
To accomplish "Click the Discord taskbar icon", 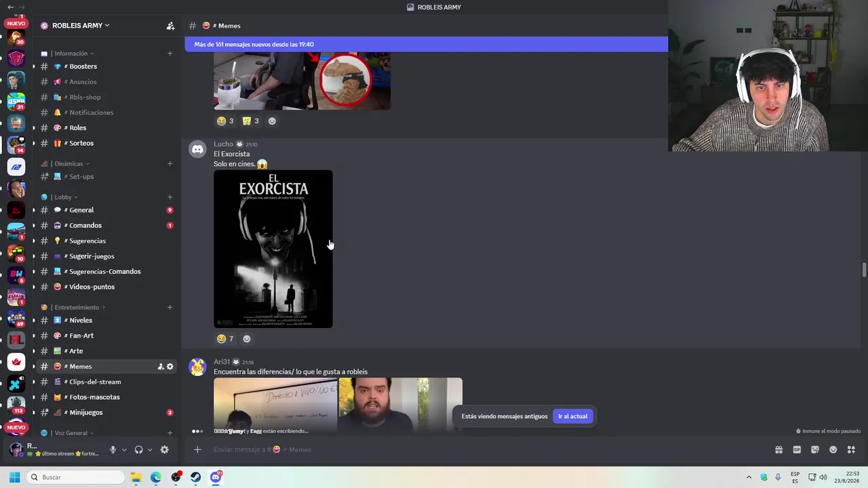I will [216, 477].
